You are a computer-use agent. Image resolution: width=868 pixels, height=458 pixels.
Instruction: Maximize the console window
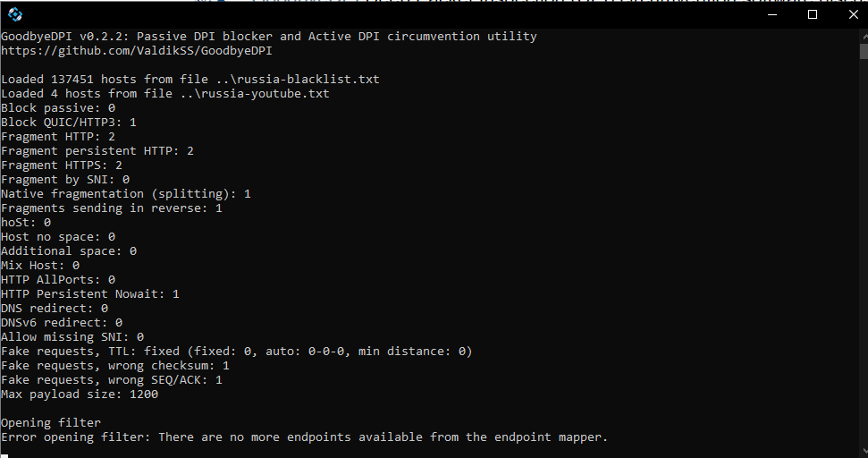click(813, 14)
